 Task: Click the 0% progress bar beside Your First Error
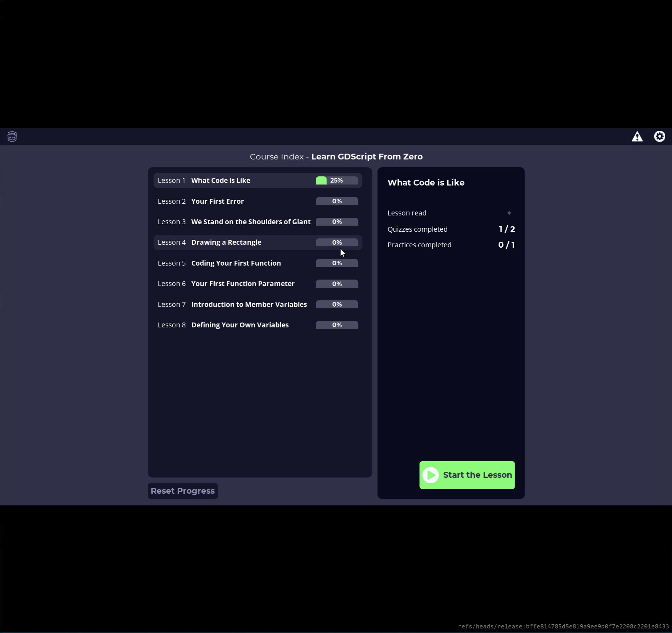click(x=336, y=201)
